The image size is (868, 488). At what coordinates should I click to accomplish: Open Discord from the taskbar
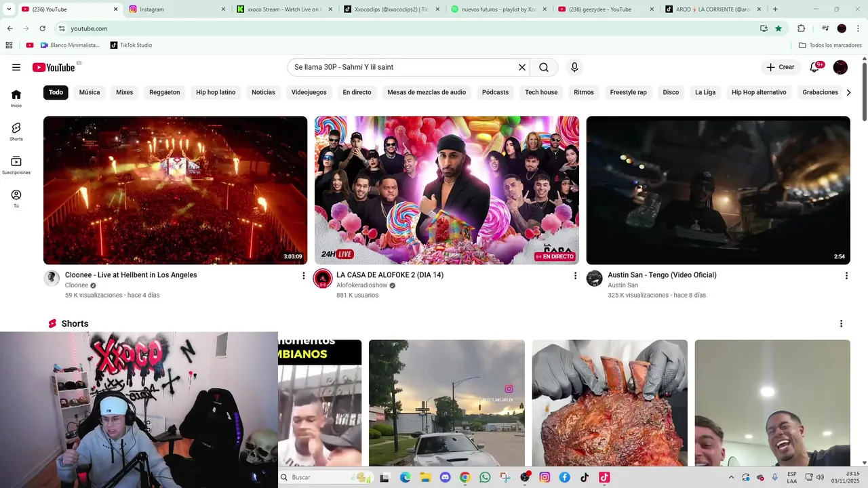point(445,477)
